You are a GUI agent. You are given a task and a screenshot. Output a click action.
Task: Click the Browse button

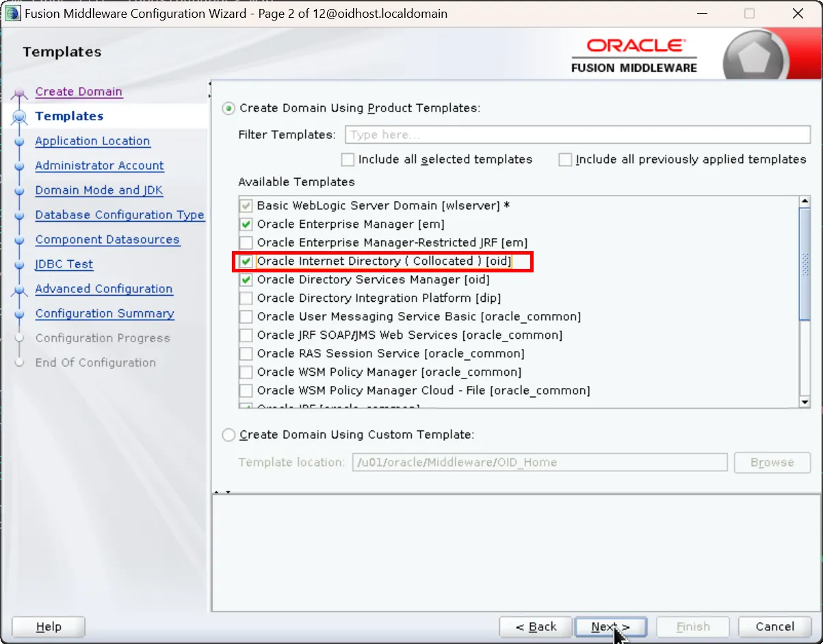coord(772,463)
